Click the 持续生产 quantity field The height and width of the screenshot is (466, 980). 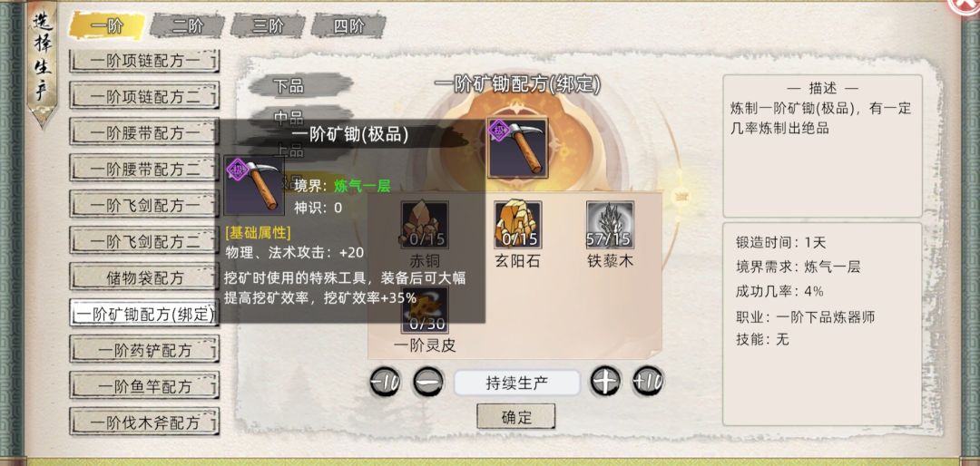tap(517, 383)
